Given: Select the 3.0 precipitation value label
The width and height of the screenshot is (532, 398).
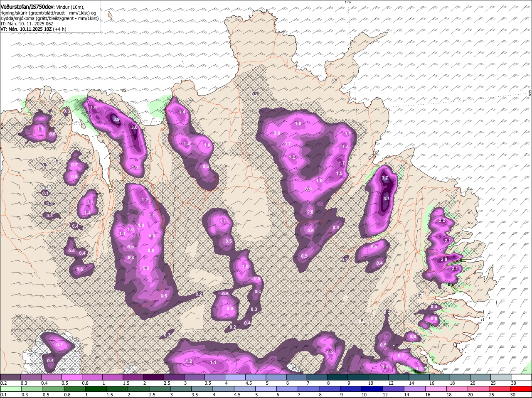Looking at the screenshot, I should (134, 127).
